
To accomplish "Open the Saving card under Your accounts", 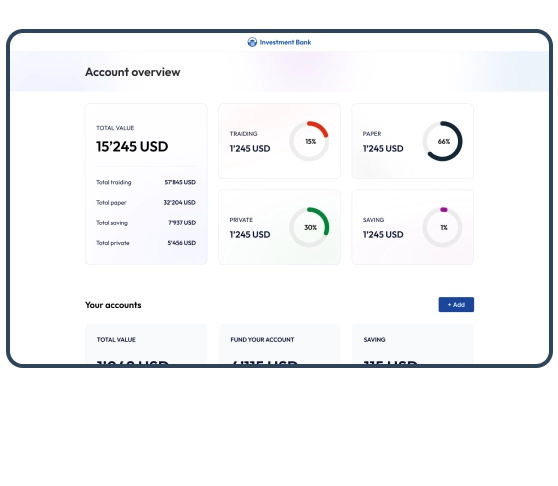I will pos(412,344).
